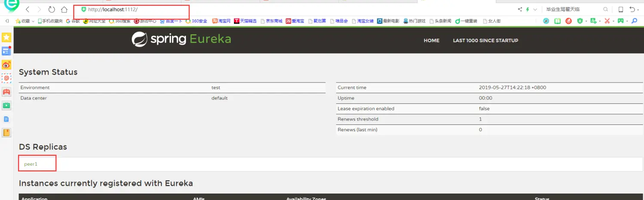Open the Google 谷歌 bookmark
Screen dimensions: 644x200
(73, 21)
